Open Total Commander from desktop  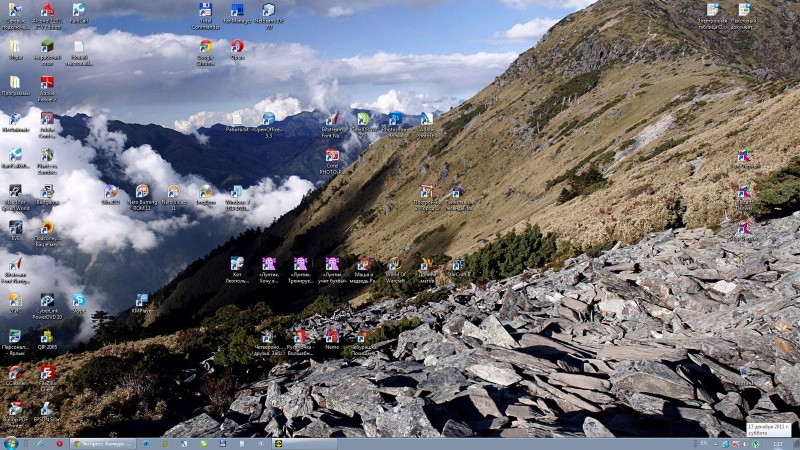(205, 10)
